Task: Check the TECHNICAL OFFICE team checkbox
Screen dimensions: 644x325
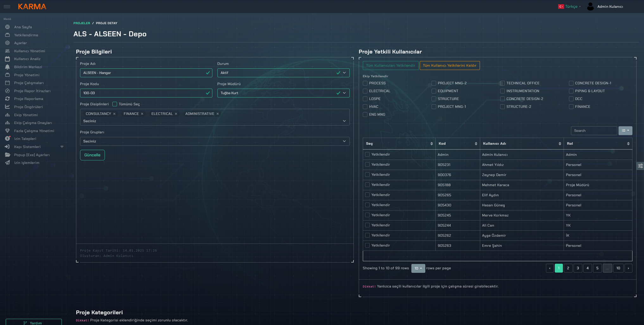Action: (x=502, y=83)
